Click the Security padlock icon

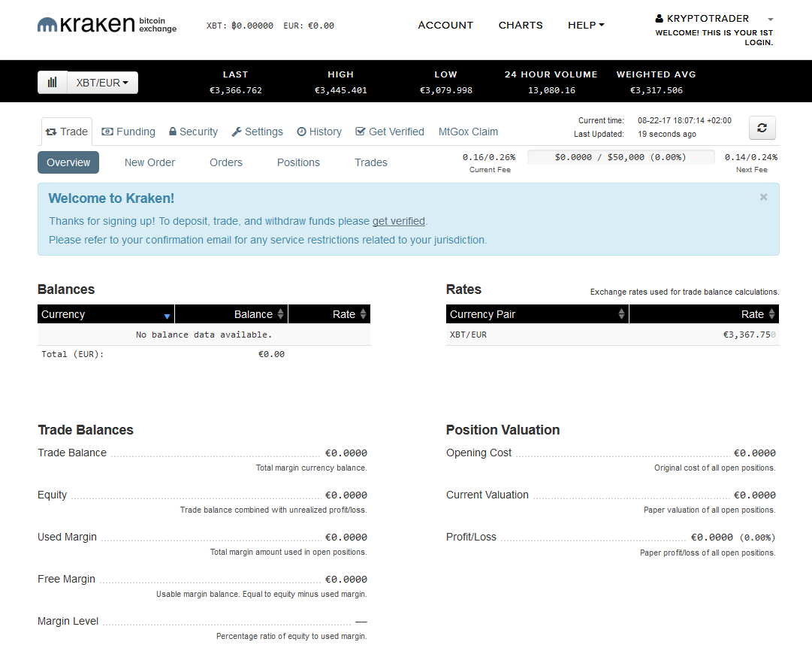click(x=173, y=132)
